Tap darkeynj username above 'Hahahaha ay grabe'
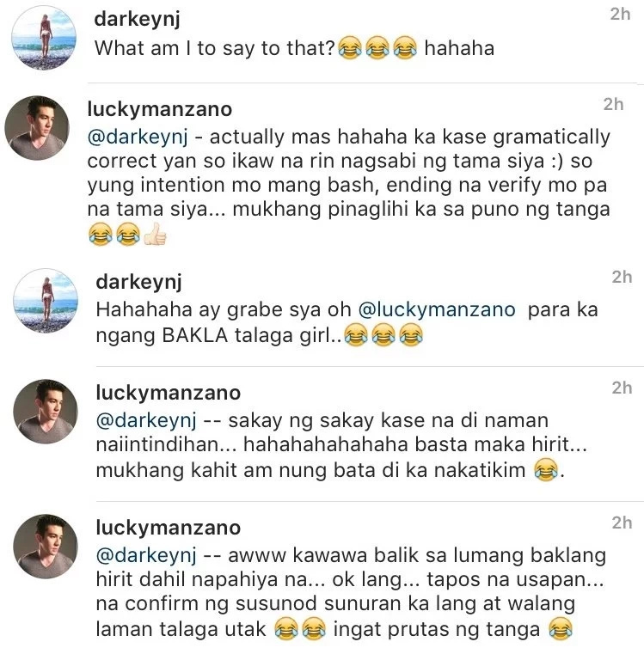Screen dimensions: 644x654 [x=139, y=283]
